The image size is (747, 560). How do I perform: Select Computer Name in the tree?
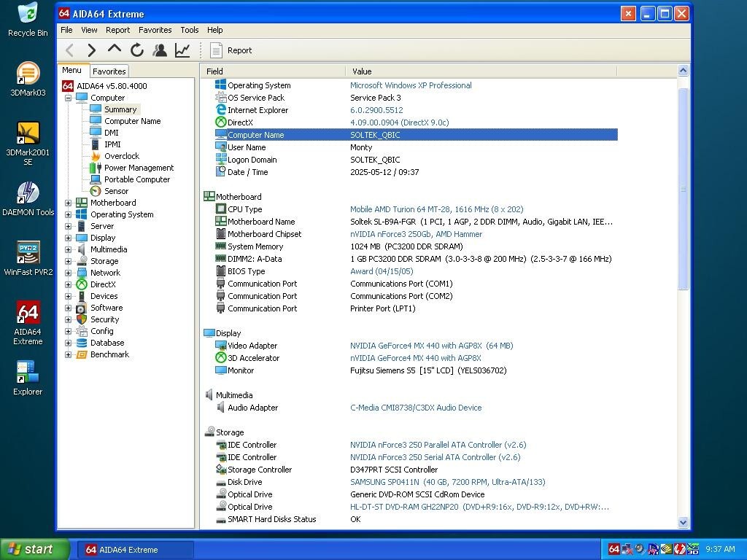coord(133,121)
